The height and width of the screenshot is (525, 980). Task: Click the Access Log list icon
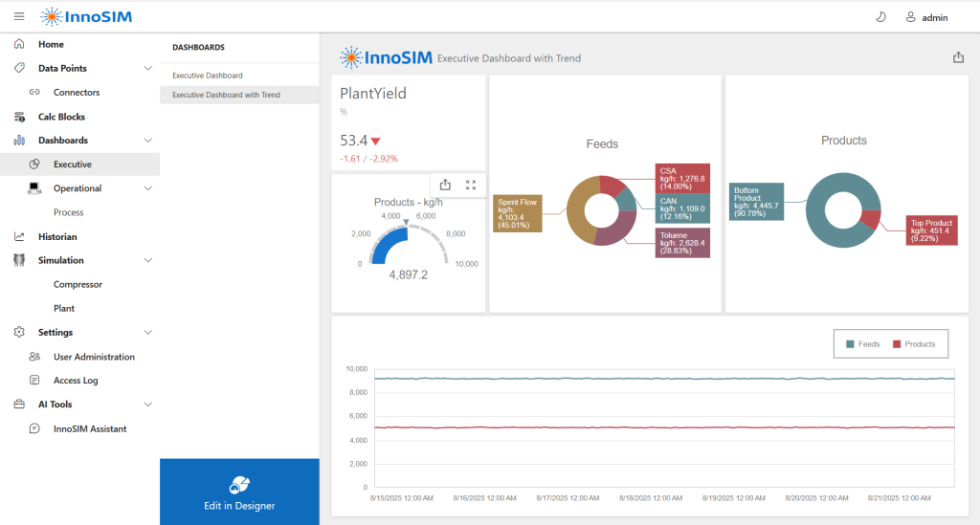click(34, 381)
